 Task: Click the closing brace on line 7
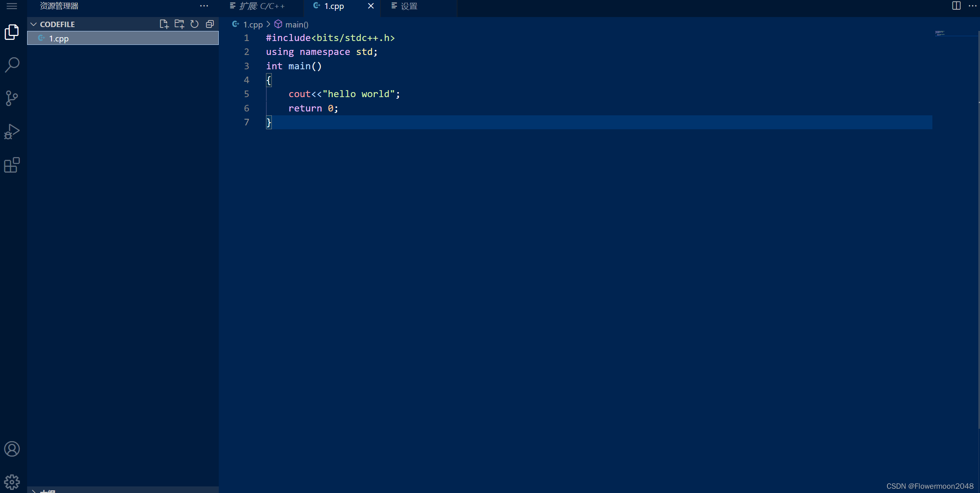269,122
